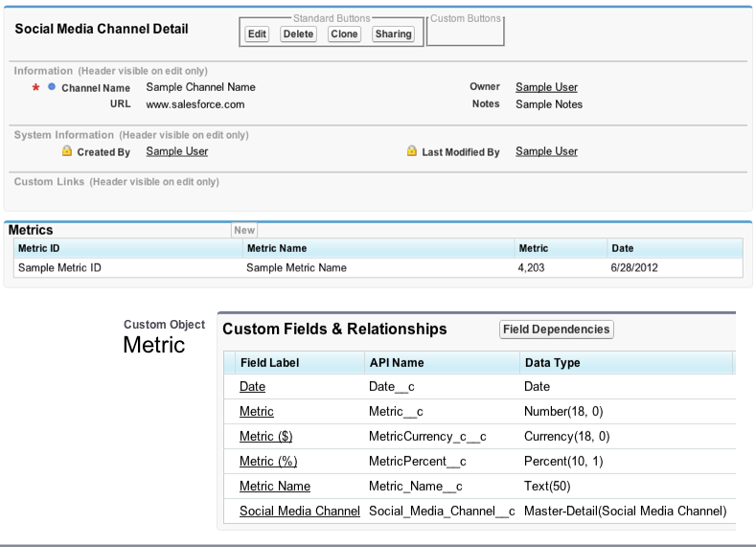The width and height of the screenshot is (756, 547).
Task: Click the Metric ID column header
Action: click(x=39, y=248)
